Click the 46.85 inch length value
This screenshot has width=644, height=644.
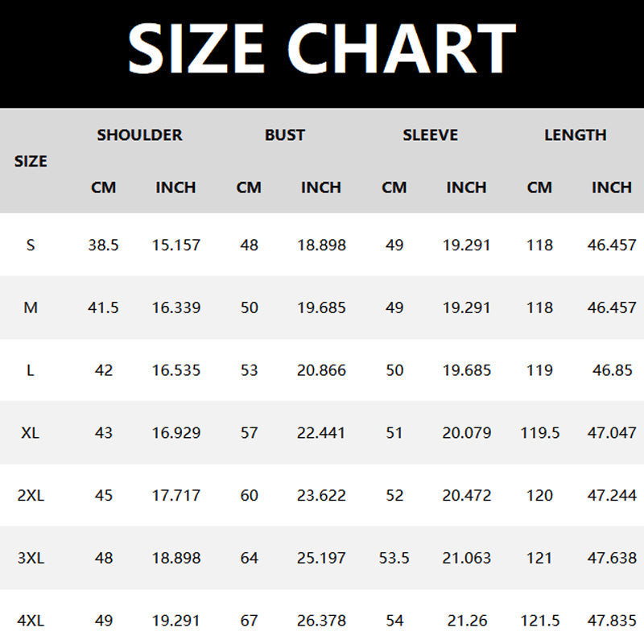(612, 370)
